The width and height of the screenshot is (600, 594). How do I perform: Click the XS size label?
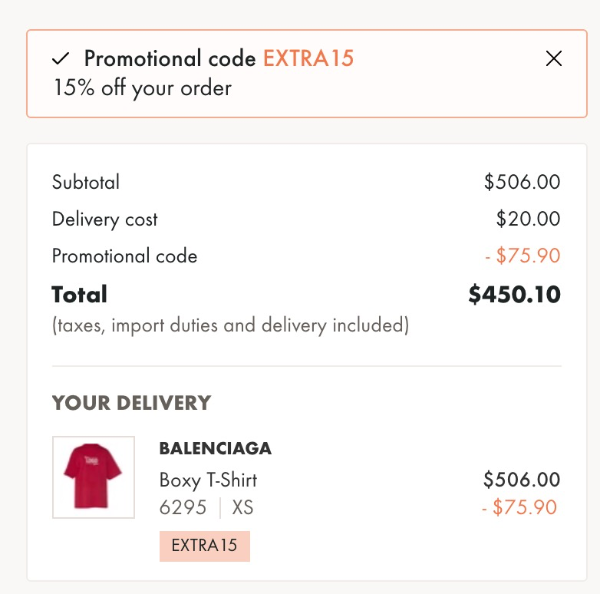coord(243,508)
